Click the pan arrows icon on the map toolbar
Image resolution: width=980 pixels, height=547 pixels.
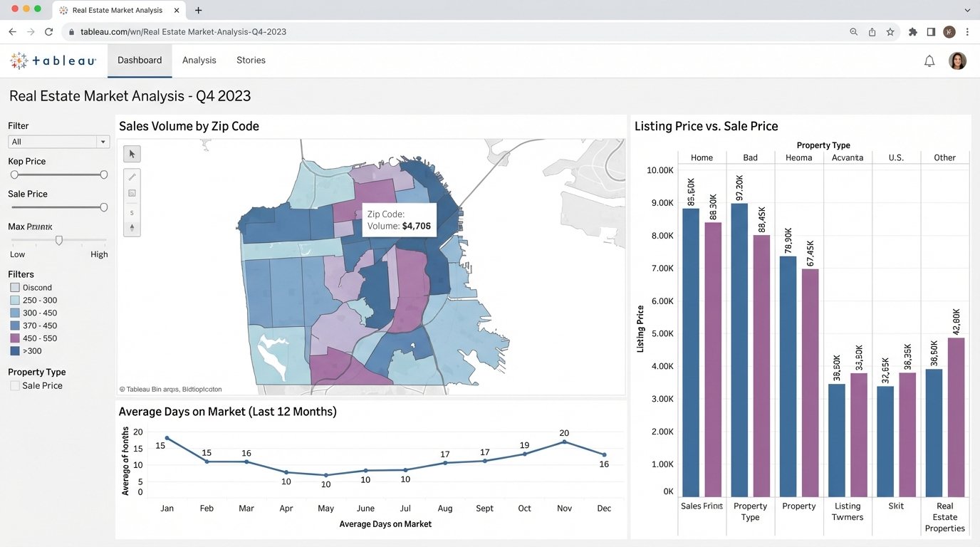click(131, 228)
